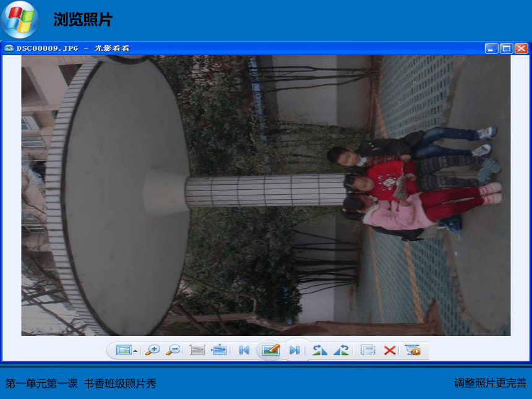
Task: Click the copy/save-as pages icon
Action: [368, 350]
